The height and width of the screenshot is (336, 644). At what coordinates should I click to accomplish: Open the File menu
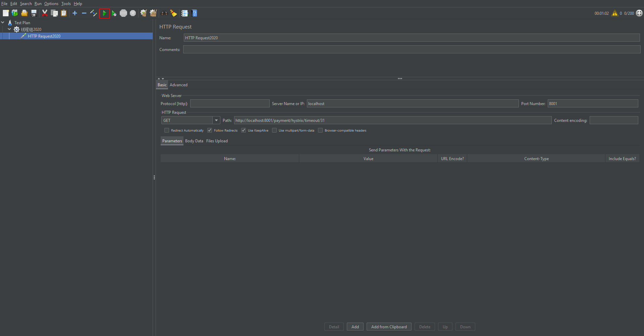point(4,4)
